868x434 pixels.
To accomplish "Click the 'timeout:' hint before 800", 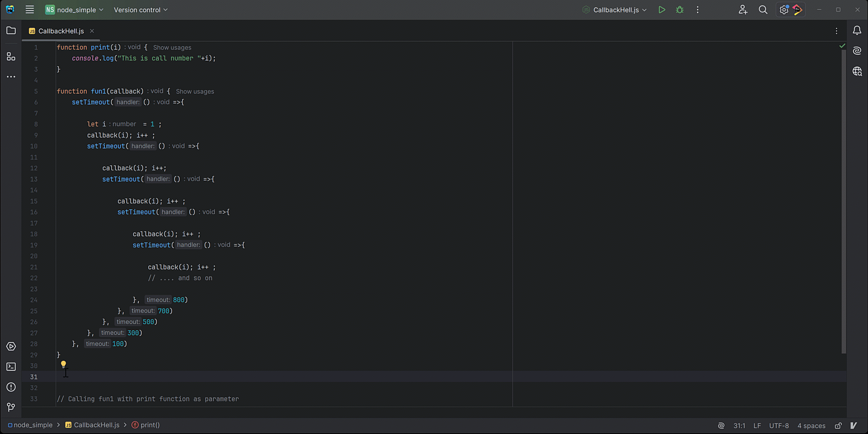I will coord(158,300).
